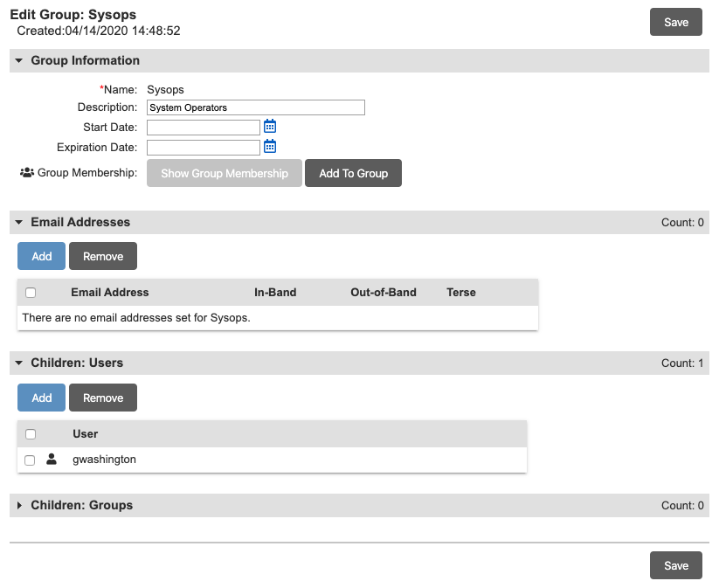719x588 pixels.
Task: Click the triangle icon on Email Addresses header
Action: 18,222
